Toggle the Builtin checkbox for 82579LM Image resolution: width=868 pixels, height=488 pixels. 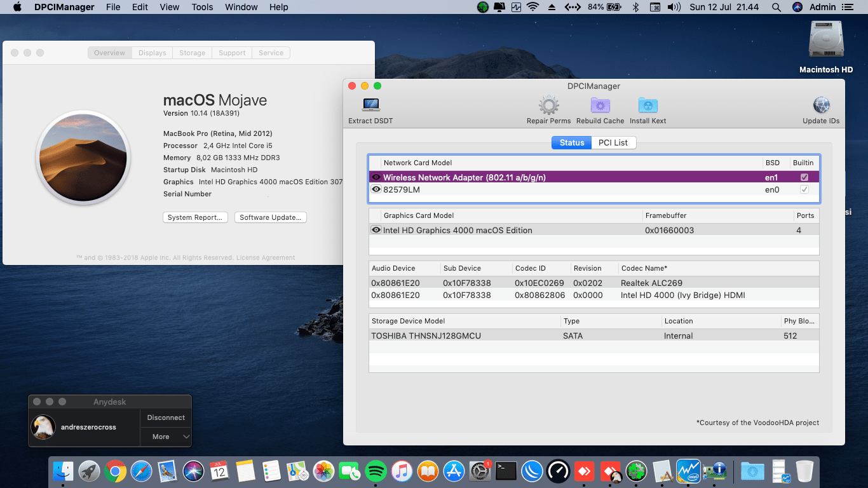coord(804,189)
